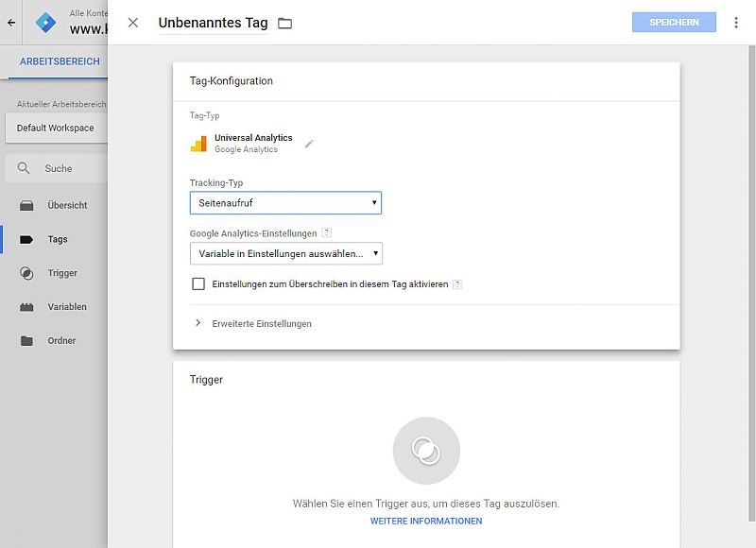Close the Unbenanntes Tag panel

point(133,23)
